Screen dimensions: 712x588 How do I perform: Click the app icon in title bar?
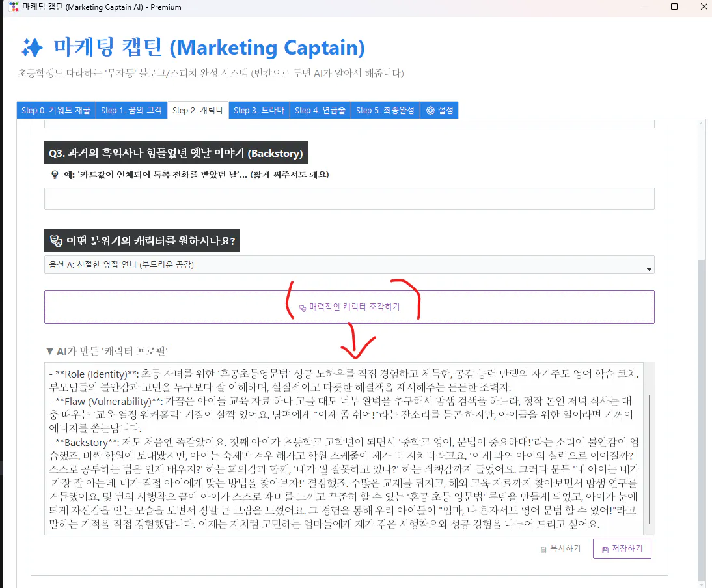pyautogui.click(x=14, y=7)
